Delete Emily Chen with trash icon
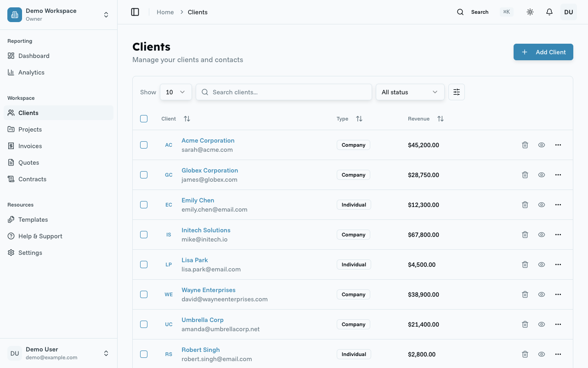The width and height of the screenshot is (588, 368). [525, 205]
